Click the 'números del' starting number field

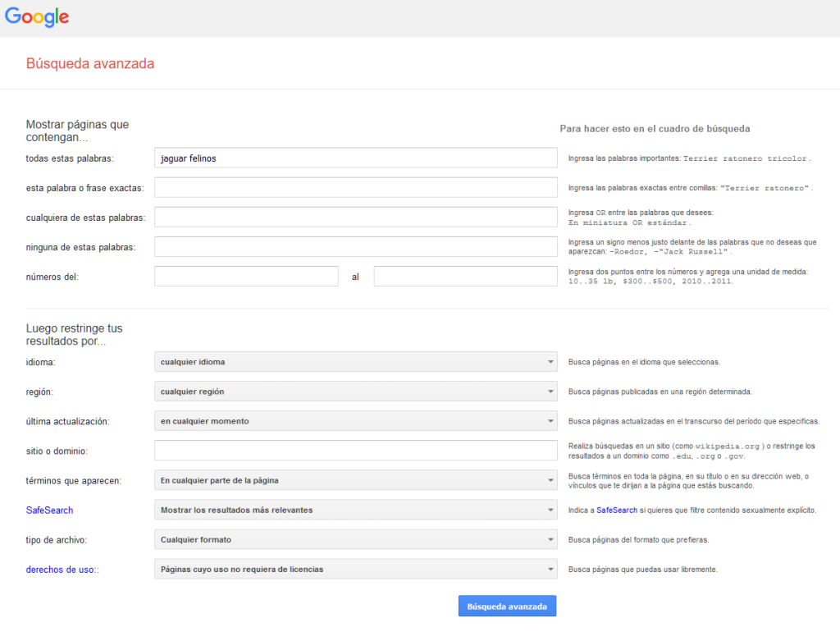pyautogui.click(x=246, y=277)
